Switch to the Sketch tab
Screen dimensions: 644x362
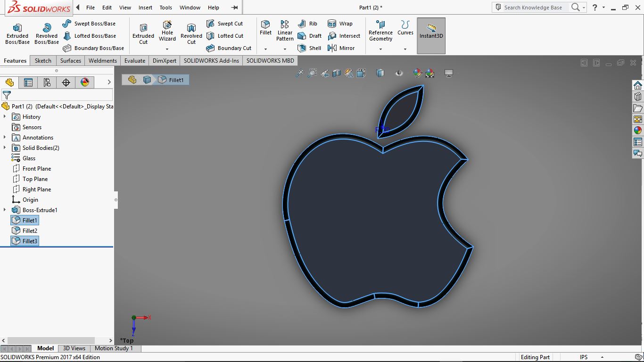(42, 60)
